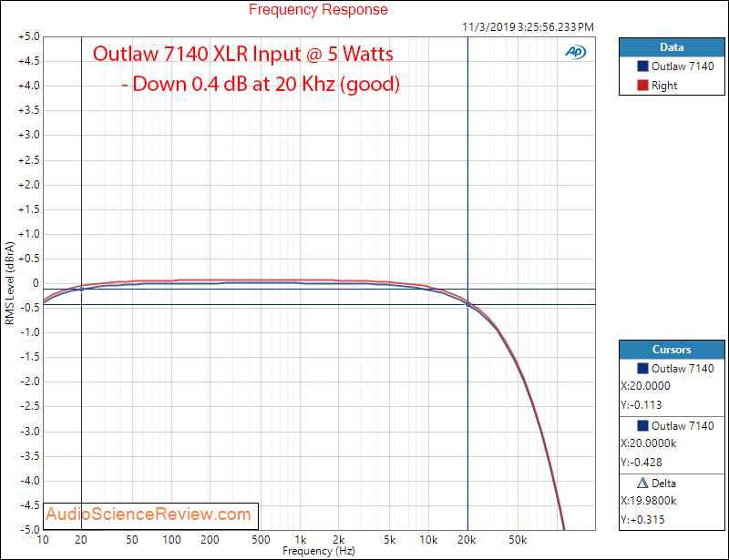Click the delta value X:19.9800k
729x560 pixels.
click(648, 501)
